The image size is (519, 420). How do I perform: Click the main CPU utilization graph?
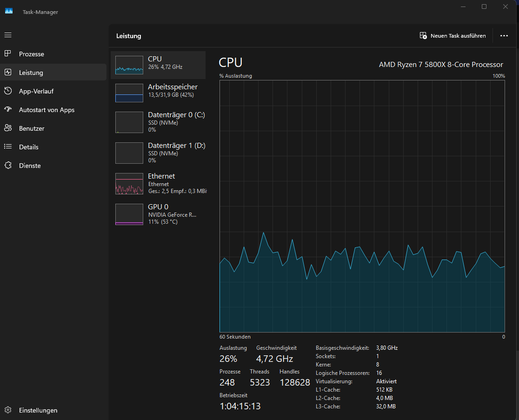[x=362, y=206]
